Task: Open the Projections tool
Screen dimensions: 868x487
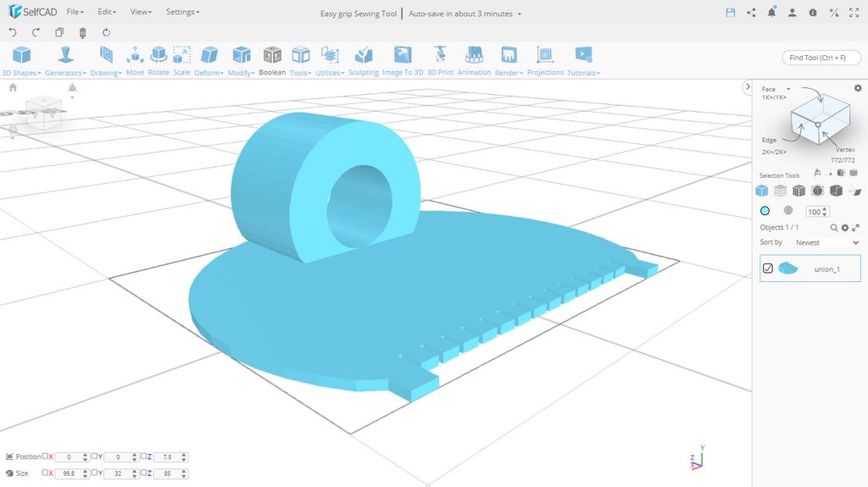Action: point(545,62)
